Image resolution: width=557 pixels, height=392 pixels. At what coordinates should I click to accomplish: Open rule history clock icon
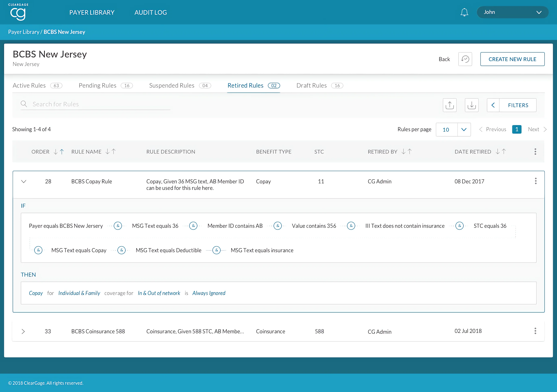tap(465, 59)
